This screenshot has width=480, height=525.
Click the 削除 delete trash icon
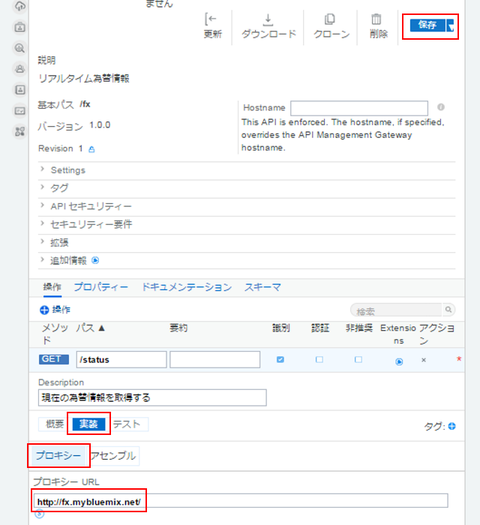click(x=376, y=19)
